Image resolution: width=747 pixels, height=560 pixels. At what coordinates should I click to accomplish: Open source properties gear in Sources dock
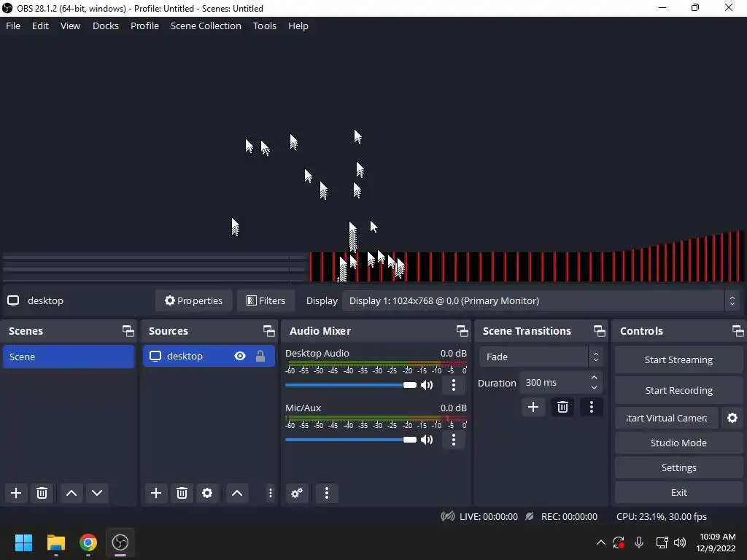[x=207, y=493]
